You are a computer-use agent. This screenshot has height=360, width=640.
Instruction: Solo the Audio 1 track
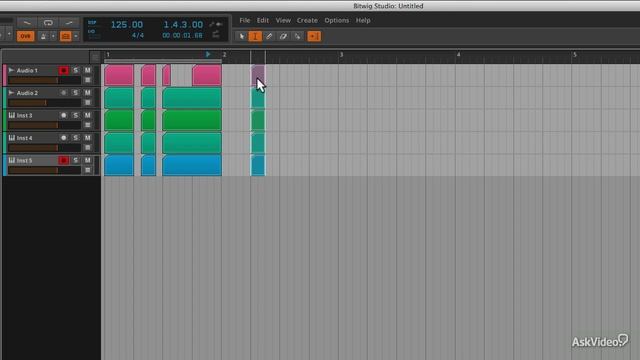(76, 71)
